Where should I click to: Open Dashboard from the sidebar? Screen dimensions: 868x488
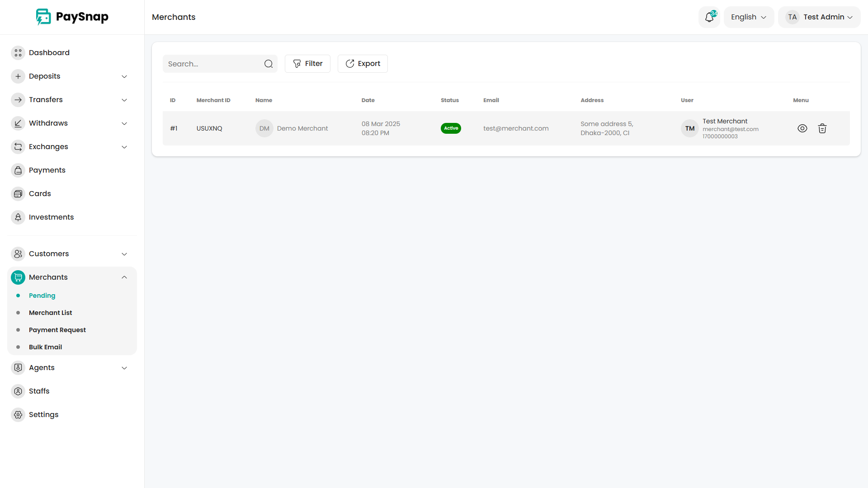[x=49, y=52]
